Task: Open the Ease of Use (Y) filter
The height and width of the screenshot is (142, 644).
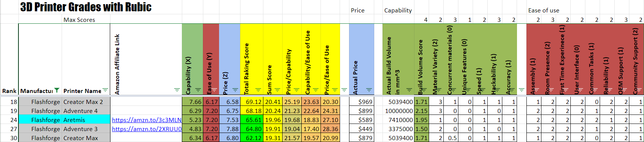Action: [x=214, y=90]
